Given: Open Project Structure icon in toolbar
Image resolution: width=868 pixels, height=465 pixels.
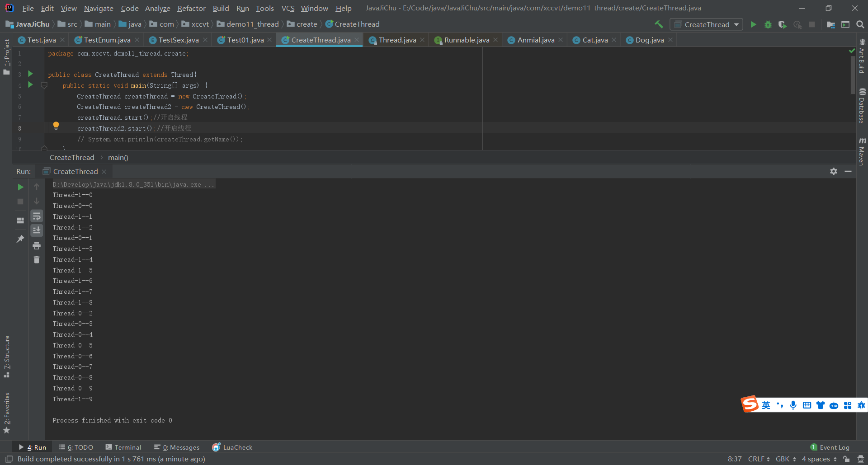Looking at the screenshot, I should tap(830, 24).
